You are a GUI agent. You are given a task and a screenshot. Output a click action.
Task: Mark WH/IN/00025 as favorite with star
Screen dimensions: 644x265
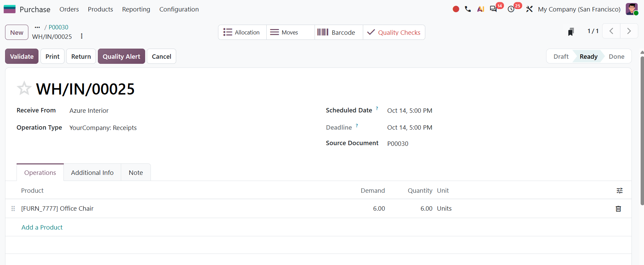[x=24, y=88]
